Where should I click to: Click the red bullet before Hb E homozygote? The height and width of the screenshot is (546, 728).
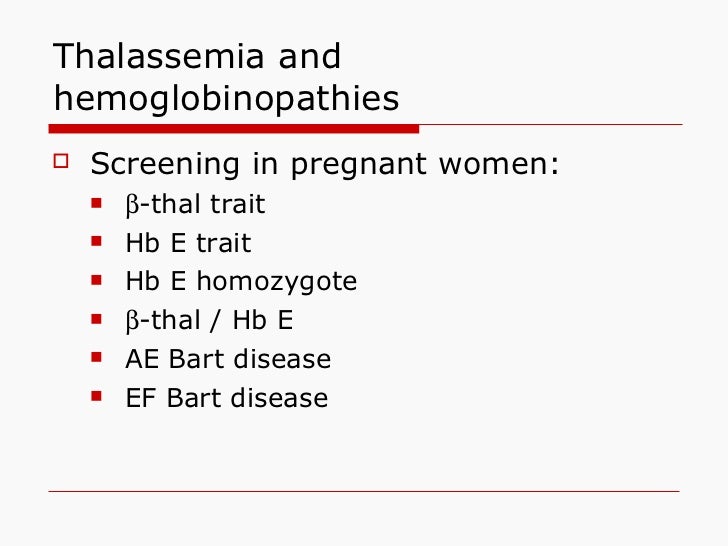click(x=97, y=280)
